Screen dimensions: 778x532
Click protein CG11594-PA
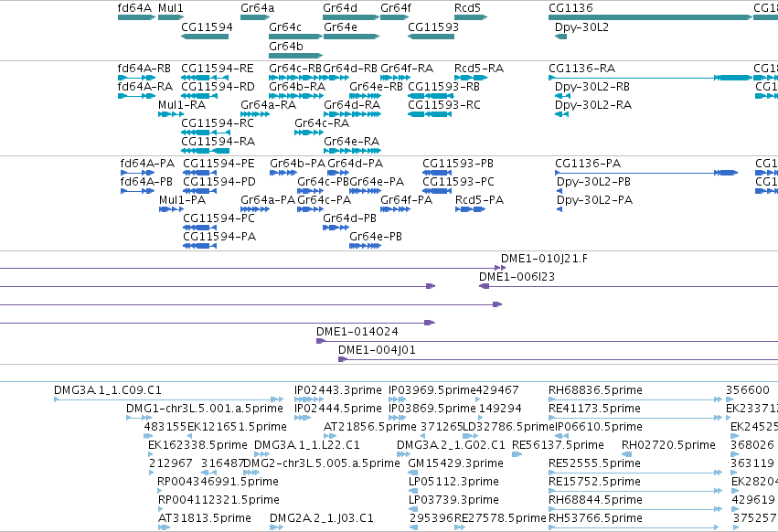click(x=219, y=238)
